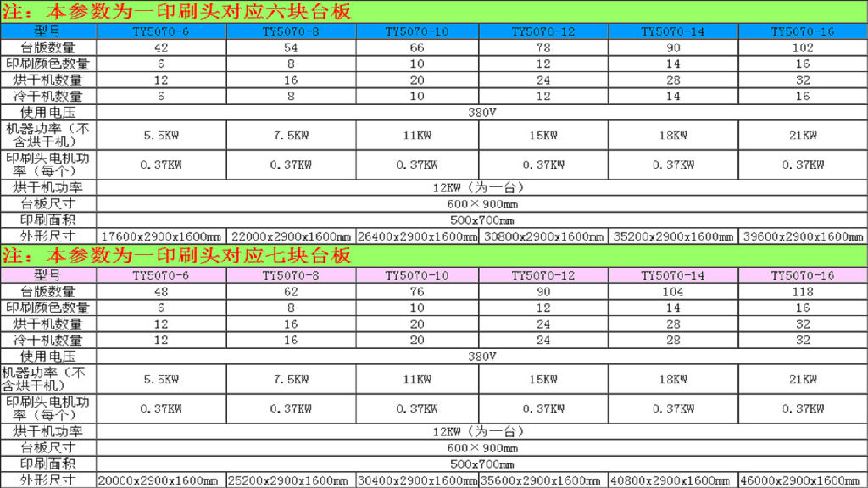Click the platen count cell showing 102
The height and width of the screenshot is (488, 868).
pyautogui.click(x=803, y=47)
